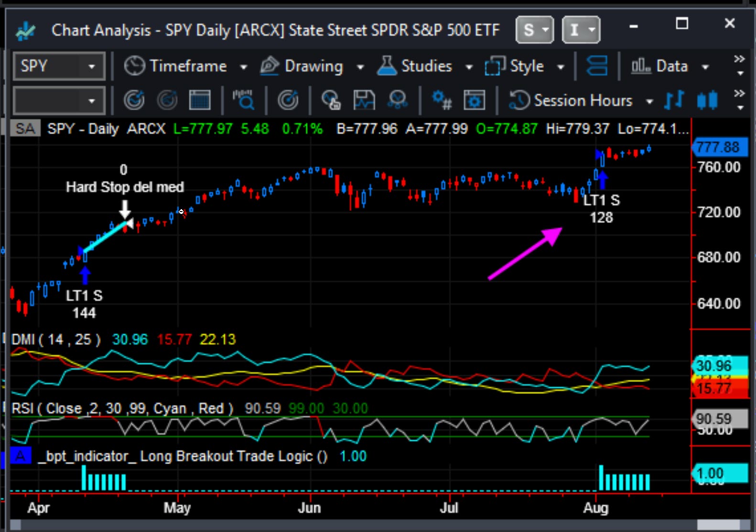
Task: Open Session Hours settings
Action: tap(581, 101)
